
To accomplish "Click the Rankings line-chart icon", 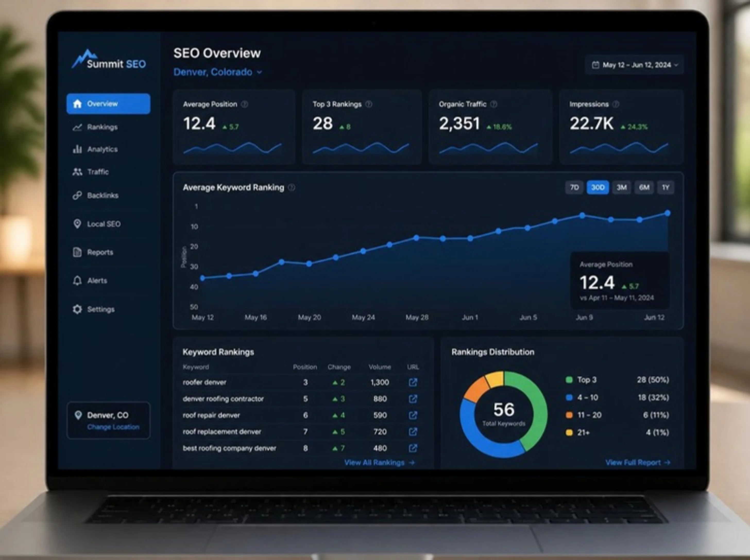I will click(77, 127).
